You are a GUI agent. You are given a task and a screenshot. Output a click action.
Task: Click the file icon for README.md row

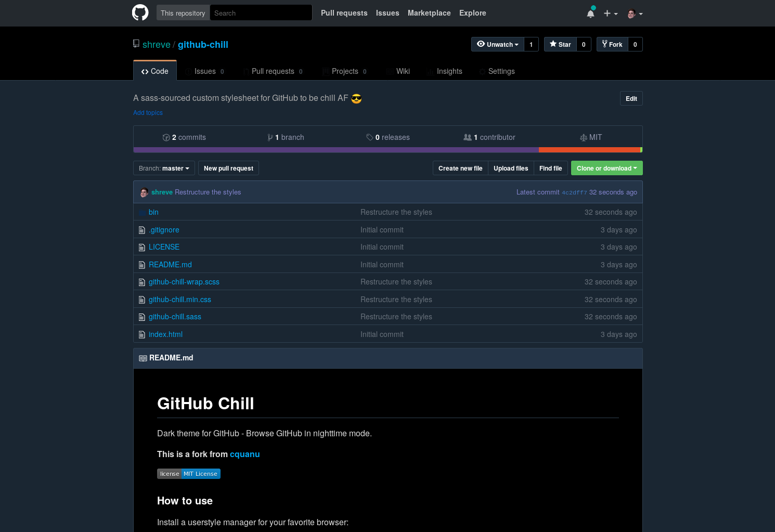142,265
